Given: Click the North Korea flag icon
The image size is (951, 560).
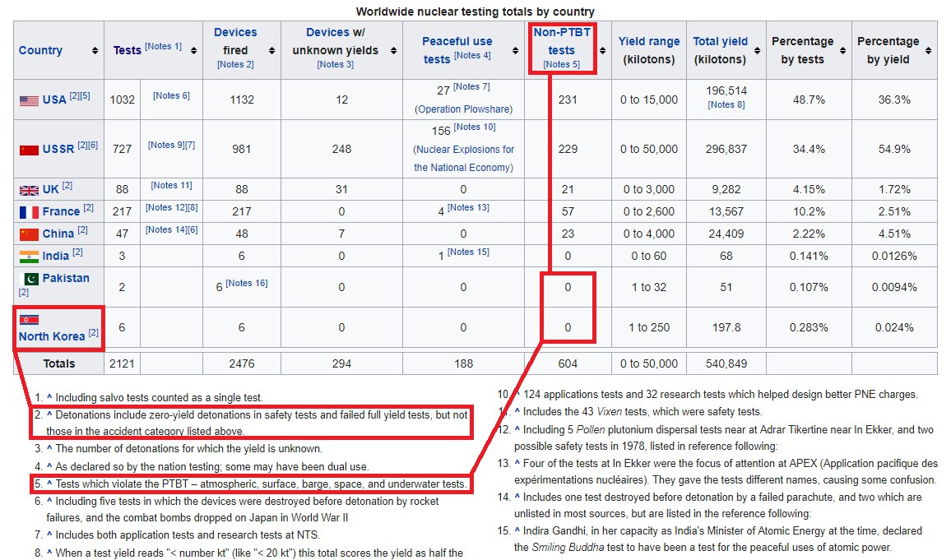Looking at the screenshot, I should click(x=29, y=319).
